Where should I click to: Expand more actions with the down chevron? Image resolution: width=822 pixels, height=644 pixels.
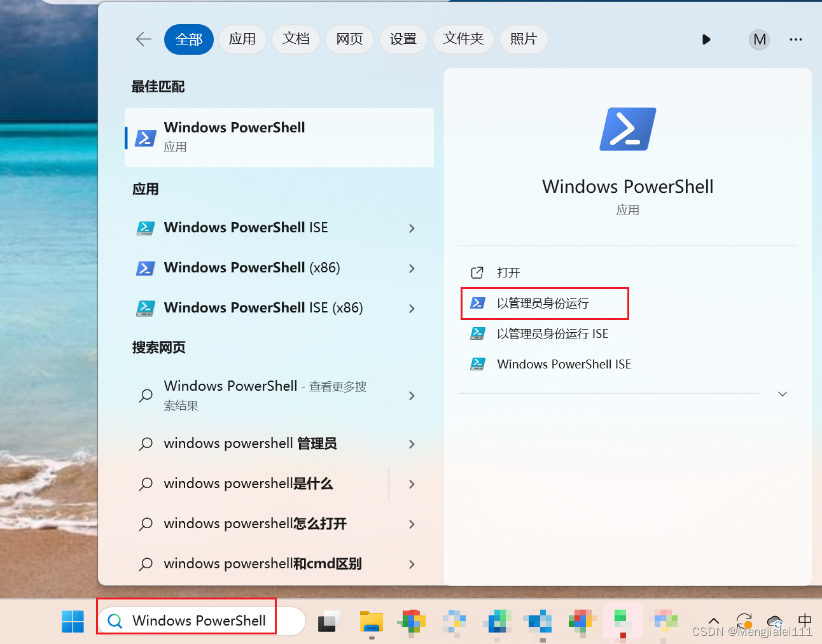point(783,394)
